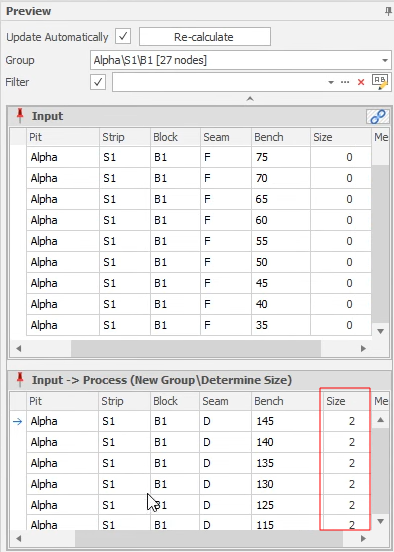Click Input table horizontal scroll right arrow
Screen dimensions: 394x552
363,349
